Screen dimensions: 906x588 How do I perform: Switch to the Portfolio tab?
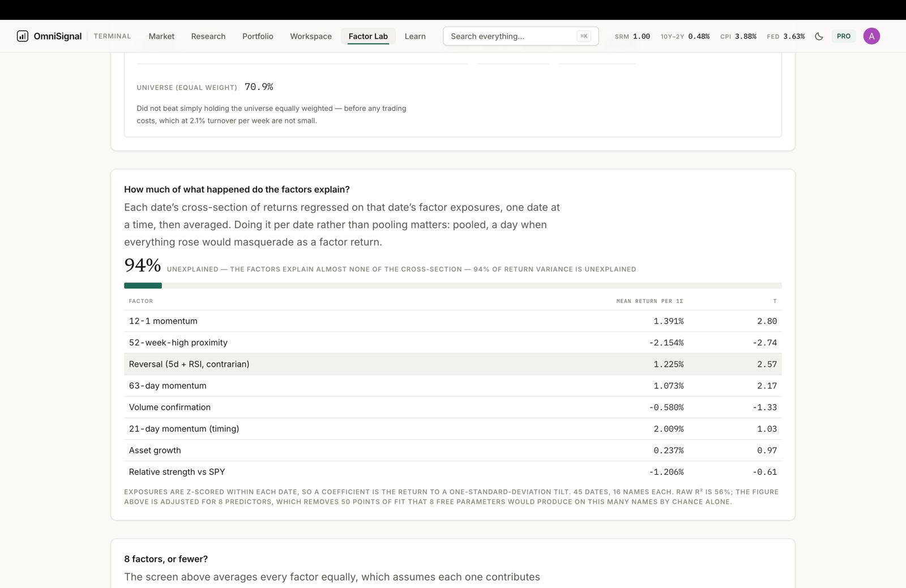258,36
